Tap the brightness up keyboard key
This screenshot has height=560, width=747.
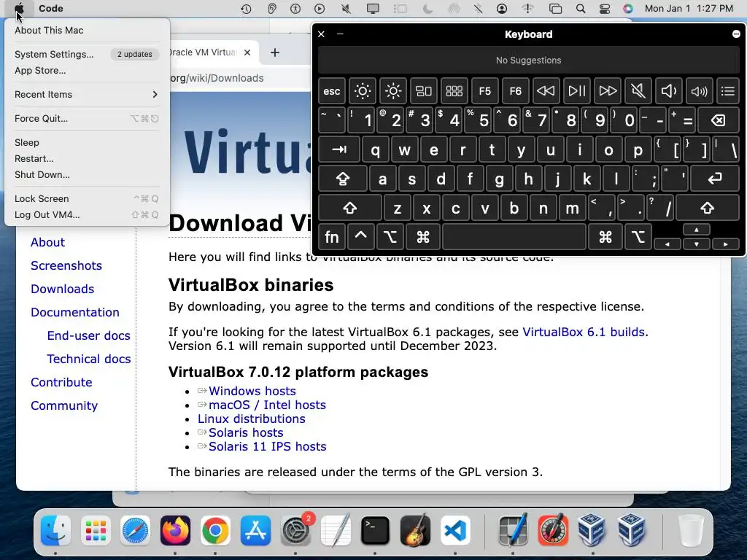[x=393, y=91]
